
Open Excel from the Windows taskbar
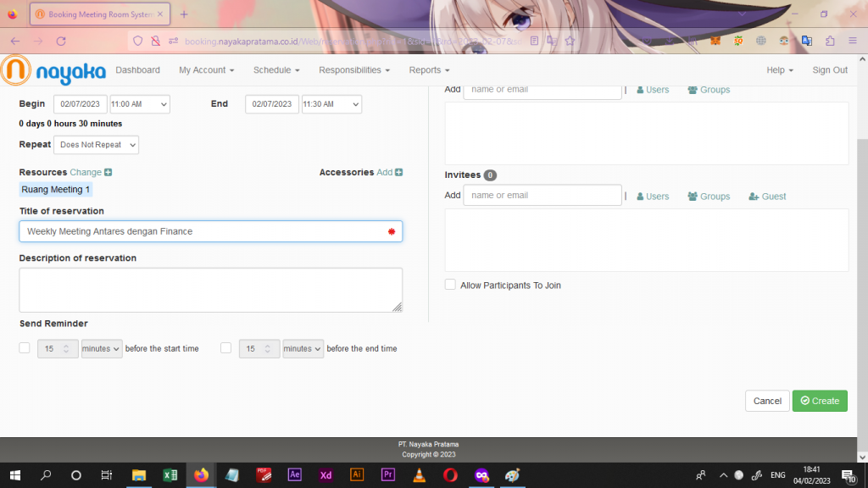pyautogui.click(x=170, y=475)
